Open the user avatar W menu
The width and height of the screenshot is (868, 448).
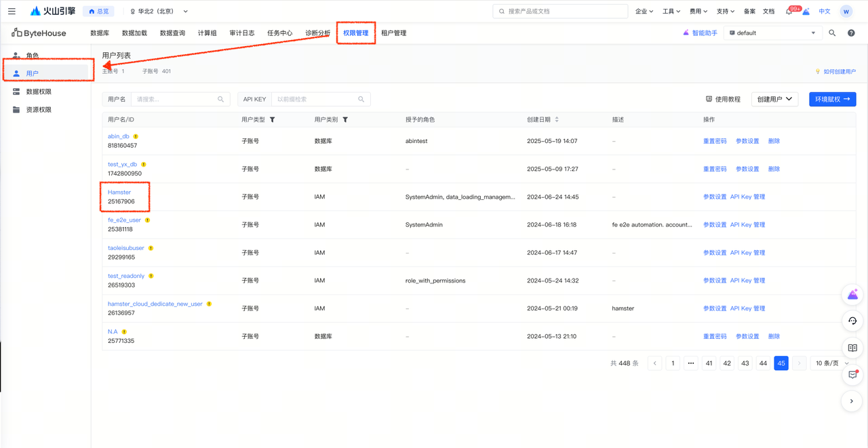[846, 12]
